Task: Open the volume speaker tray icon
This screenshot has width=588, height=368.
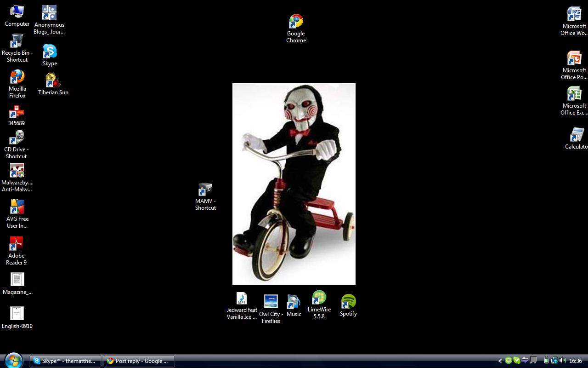Action: [x=563, y=361]
